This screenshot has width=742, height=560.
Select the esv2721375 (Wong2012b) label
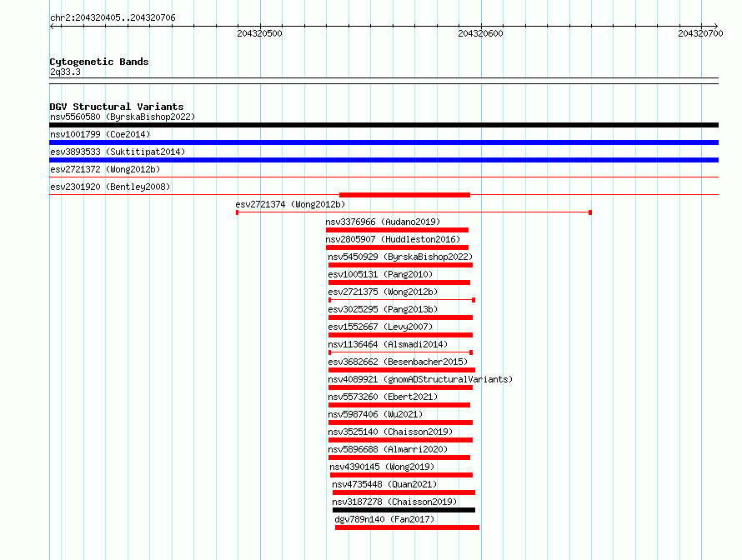click(x=383, y=292)
